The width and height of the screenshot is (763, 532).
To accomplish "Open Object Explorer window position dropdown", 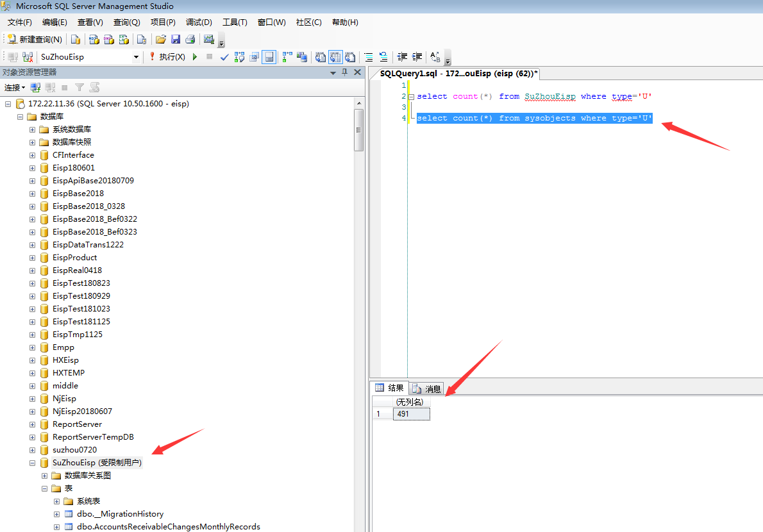I will click(x=333, y=72).
